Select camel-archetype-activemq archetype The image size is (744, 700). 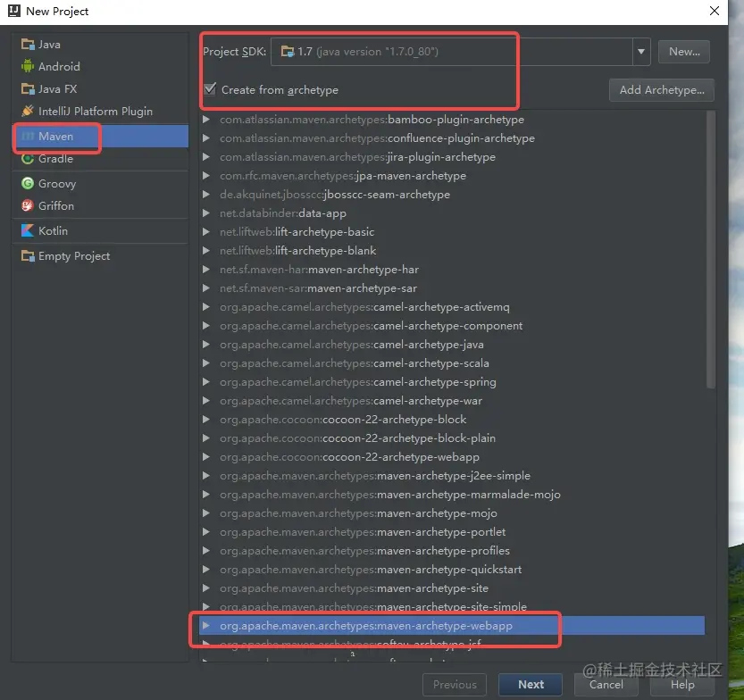(x=452, y=307)
